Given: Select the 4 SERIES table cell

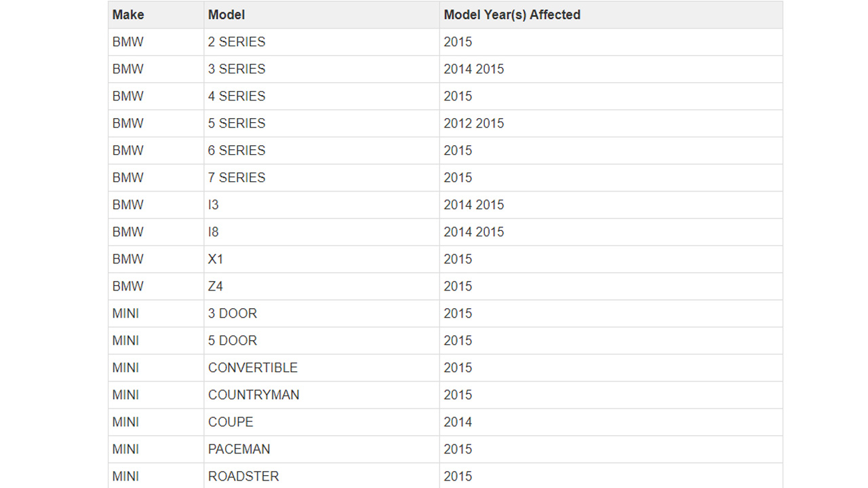Looking at the screenshot, I should tap(237, 96).
